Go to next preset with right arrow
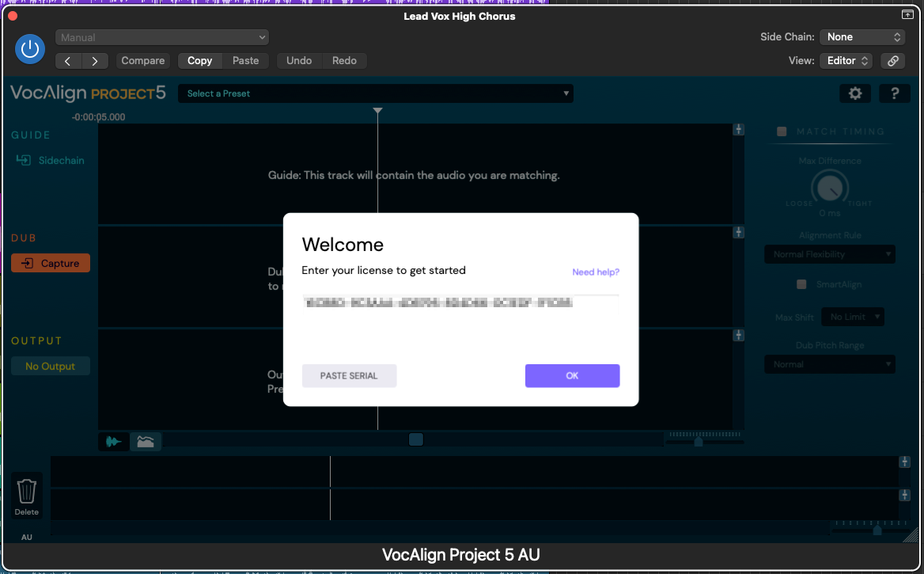The width and height of the screenshot is (924, 574). point(95,61)
